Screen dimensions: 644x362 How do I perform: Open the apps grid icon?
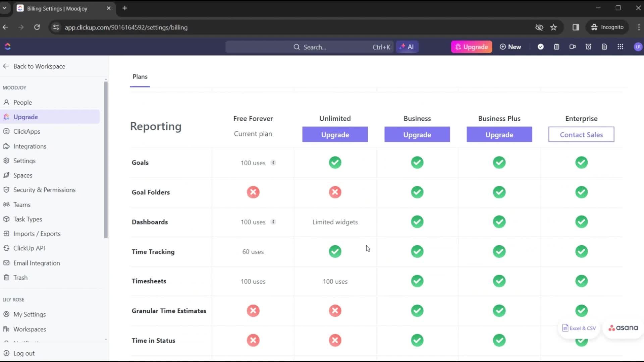coord(620,47)
